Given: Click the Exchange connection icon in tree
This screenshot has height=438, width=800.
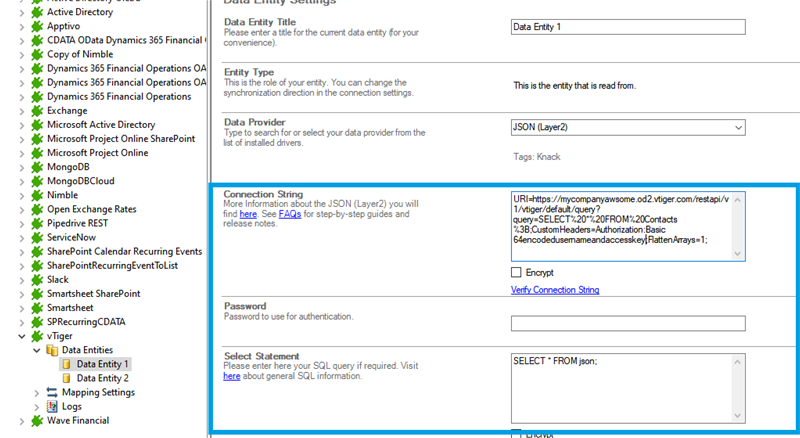Looking at the screenshot, I should 37,110.
